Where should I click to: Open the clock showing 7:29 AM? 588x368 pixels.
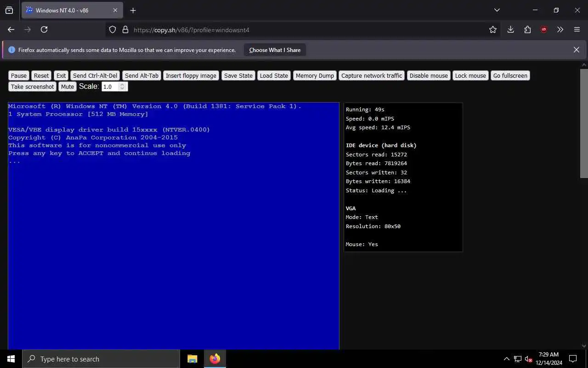point(548,359)
